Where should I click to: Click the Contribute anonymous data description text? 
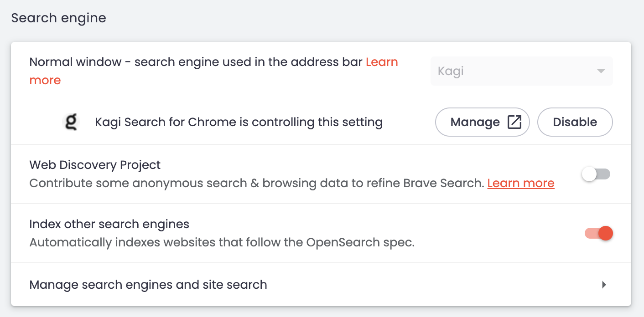[256, 183]
